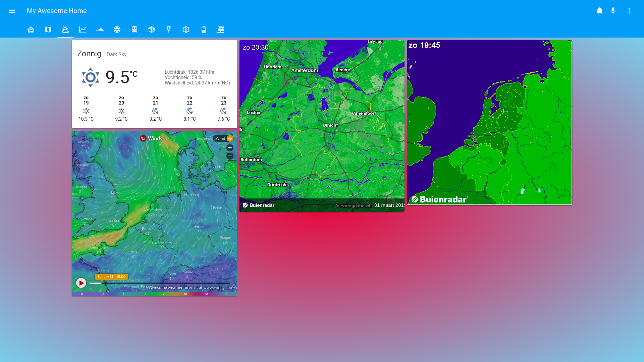Start voice conversation with microphone icon
The image size is (644, 362).
[x=613, y=11]
